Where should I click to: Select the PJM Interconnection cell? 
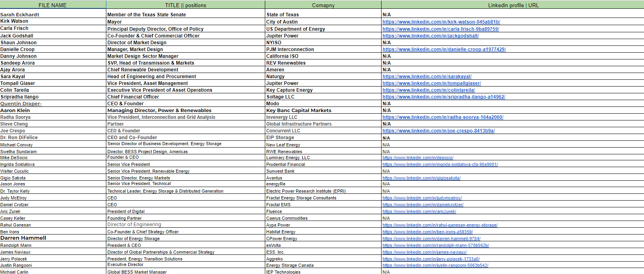(323, 49)
